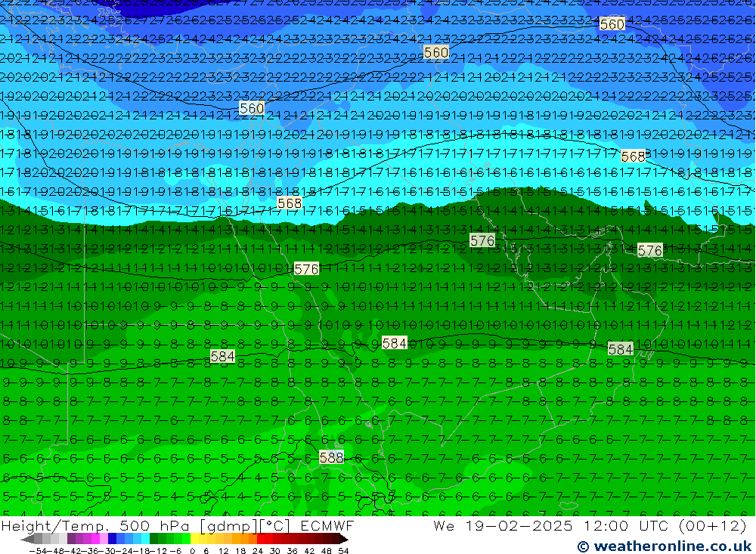Click the '42' legend value

(309, 551)
